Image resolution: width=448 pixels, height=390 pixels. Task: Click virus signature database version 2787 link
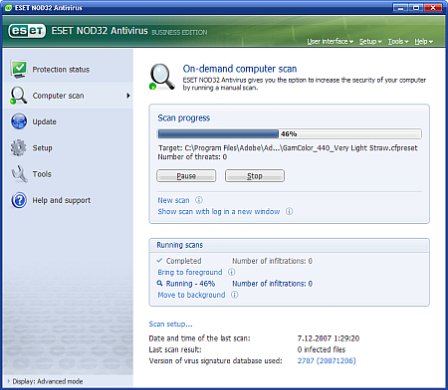pyautogui.click(x=327, y=361)
